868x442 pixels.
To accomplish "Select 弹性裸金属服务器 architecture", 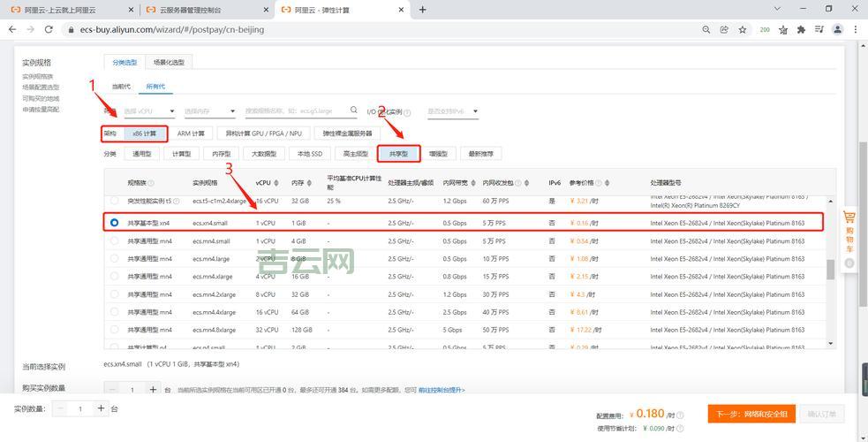I will tap(348, 133).
